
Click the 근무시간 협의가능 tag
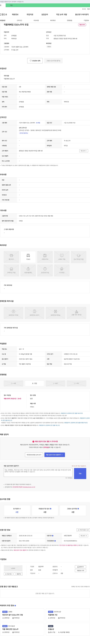[x=24, y=133]
